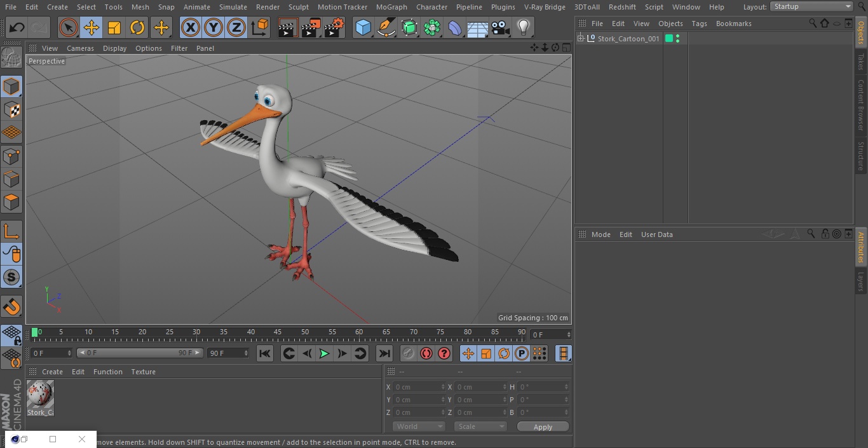
Task: Click the Apply button
Action: (543, 426)
